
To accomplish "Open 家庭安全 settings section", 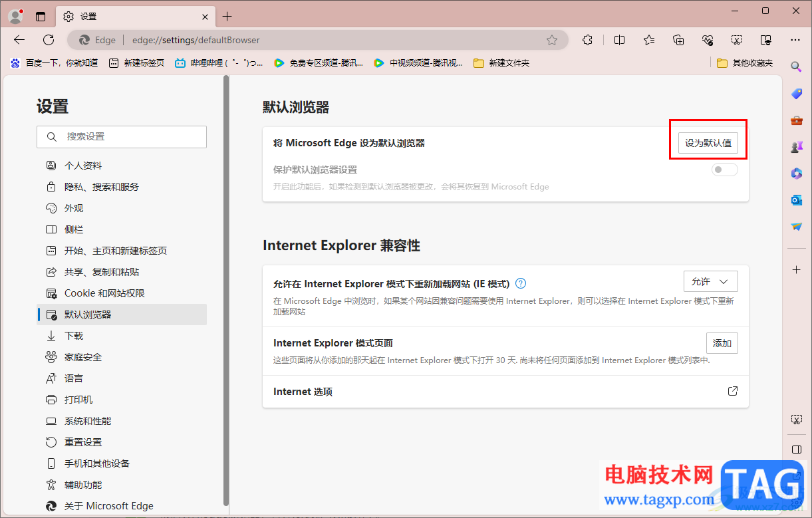I will 122,357.
